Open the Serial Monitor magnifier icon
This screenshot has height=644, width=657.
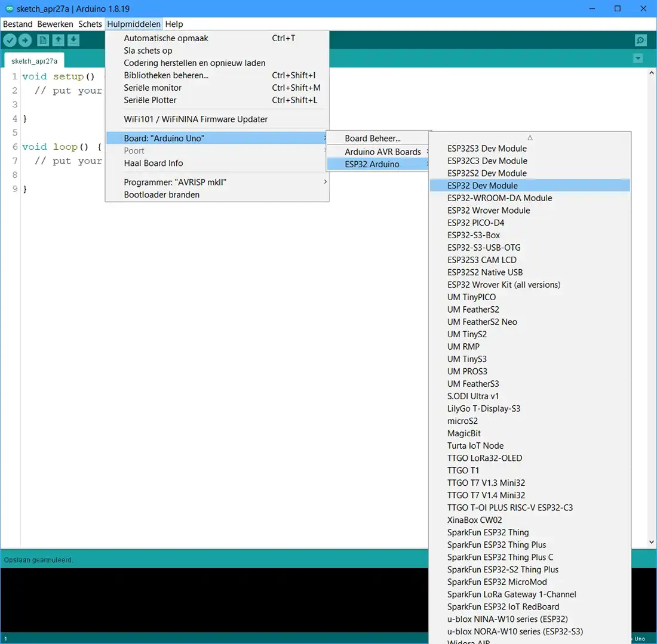[640, 40]
